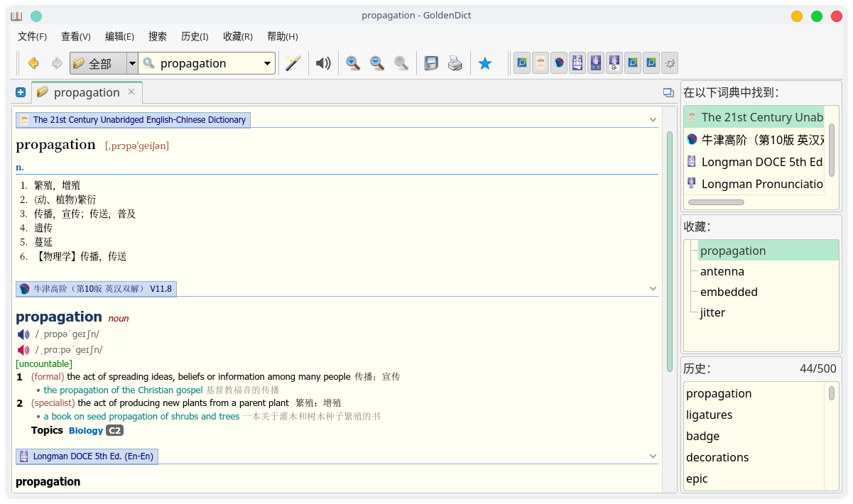Open the search box history dropdown arrow
Image resolution: width=853 pixels, height=504 pixels.
pyautogui.click(x=268, y=63)
